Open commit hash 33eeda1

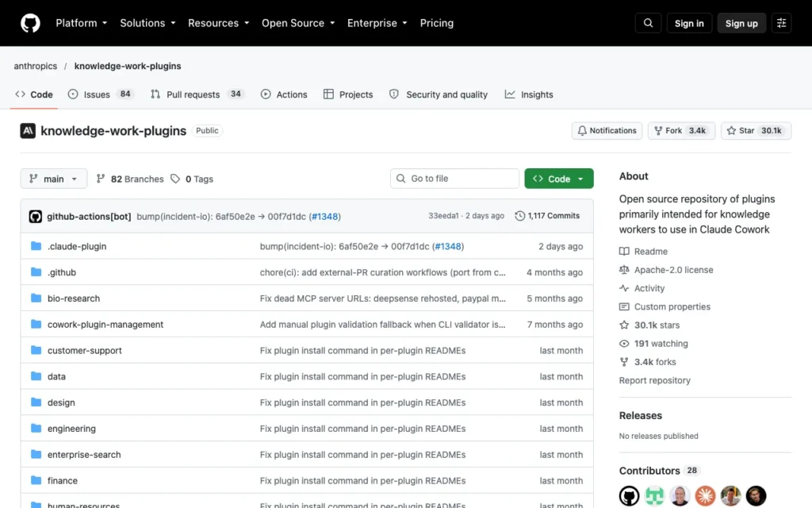pyautogui.click(x=443, y=216)
